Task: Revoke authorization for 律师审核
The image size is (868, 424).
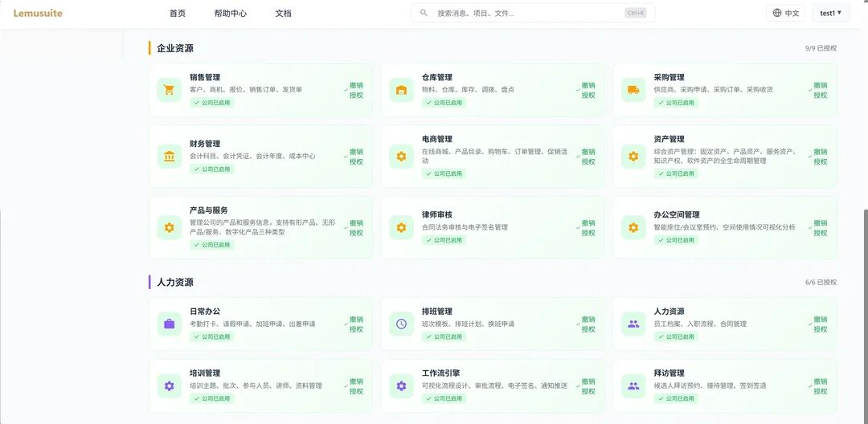Action: point(588,228)
